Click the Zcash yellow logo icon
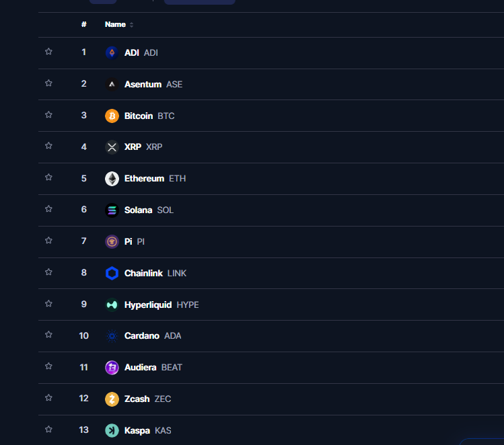 [112, 399]
